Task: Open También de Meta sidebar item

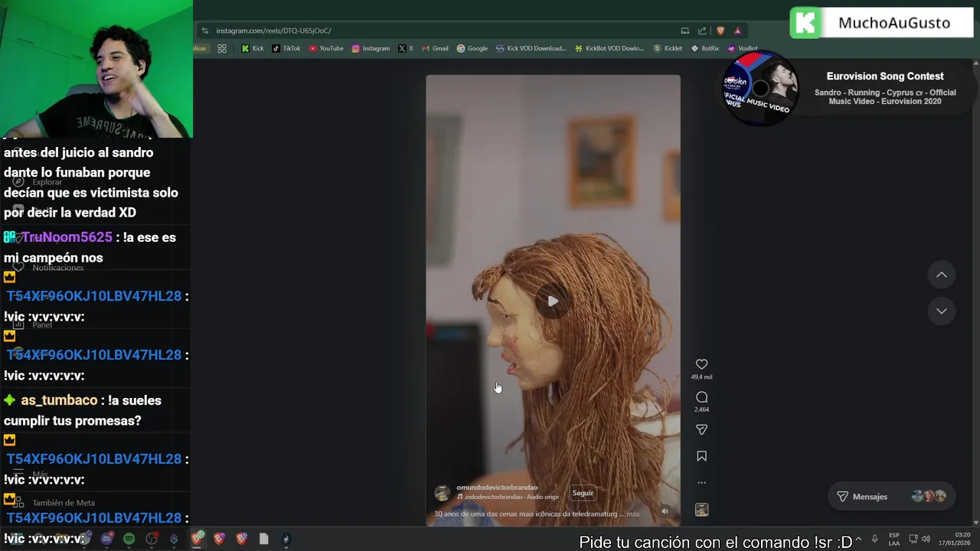Action: [54, 503]
